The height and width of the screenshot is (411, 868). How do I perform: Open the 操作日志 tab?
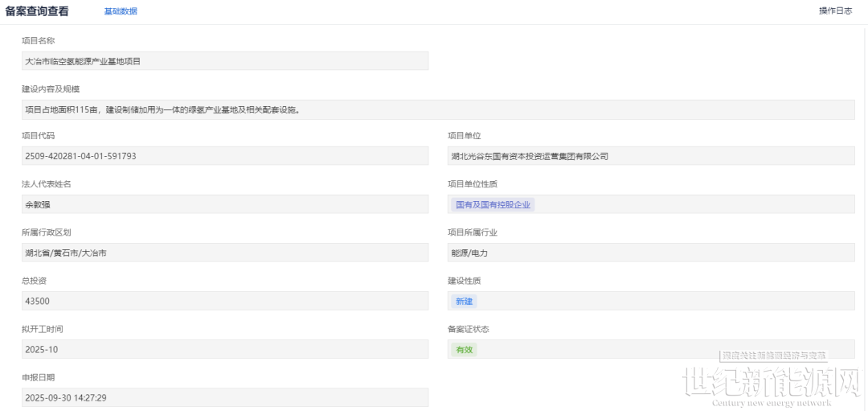tap(835, 11)
